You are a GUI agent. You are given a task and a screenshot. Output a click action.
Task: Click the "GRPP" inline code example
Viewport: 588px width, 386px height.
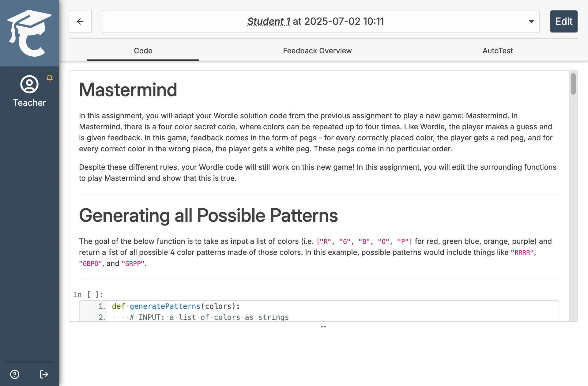coord(133,263)
